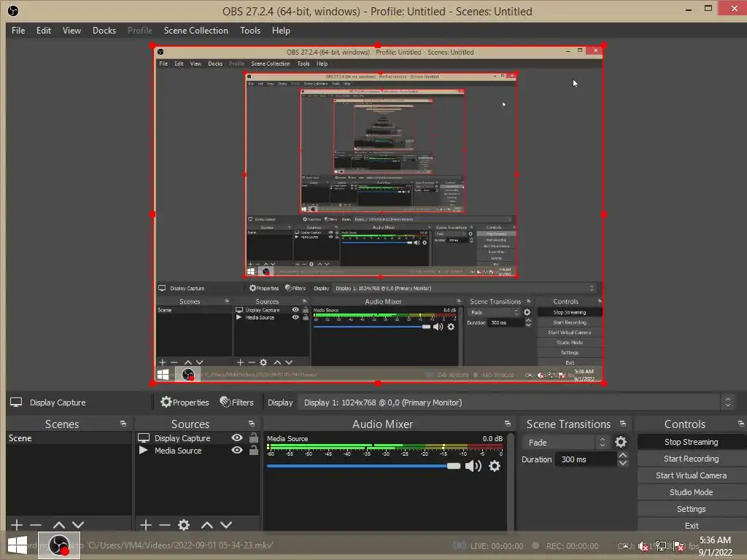
Task: Select Scene in the Scenes list
Action: (x=69, y=438)
